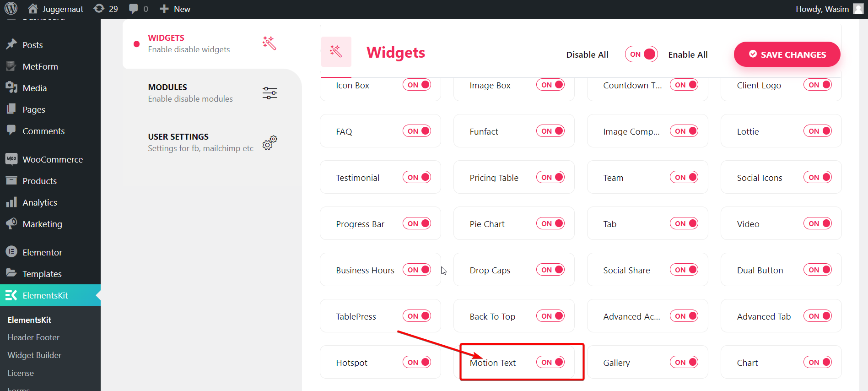Select the MODULES settings tab
This screenshot has width=868, height=391.
(212, 93)
